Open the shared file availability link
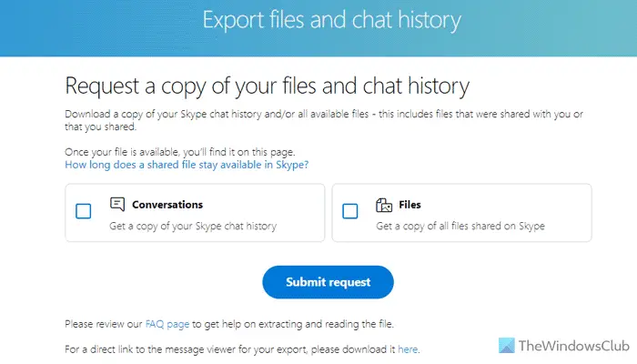 pos(187,165)
